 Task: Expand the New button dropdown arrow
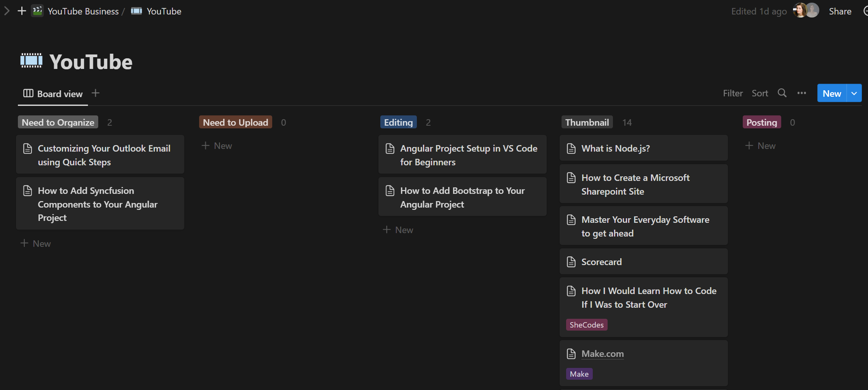click(854, 93)
